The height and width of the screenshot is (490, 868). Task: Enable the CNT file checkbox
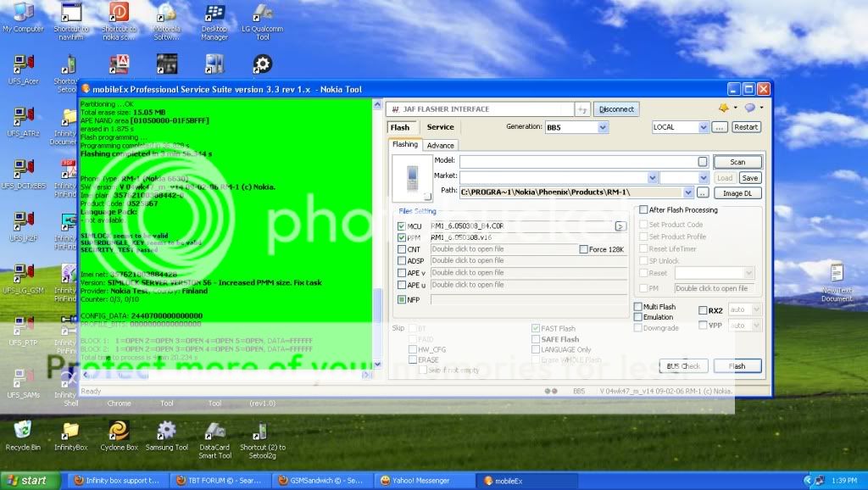(x=401, y=249)
